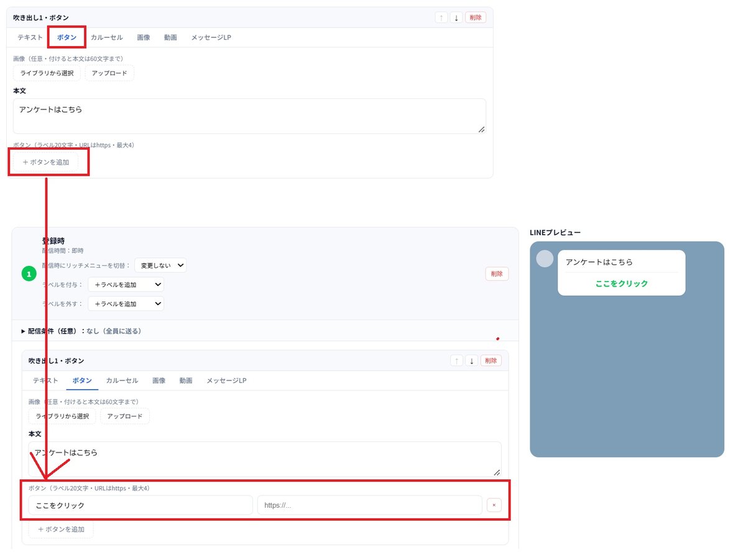Delete 吹き出し1 bubble inside the 登録時 step
The width and height of the screenshot is (746, 560).
pos(490,360)
